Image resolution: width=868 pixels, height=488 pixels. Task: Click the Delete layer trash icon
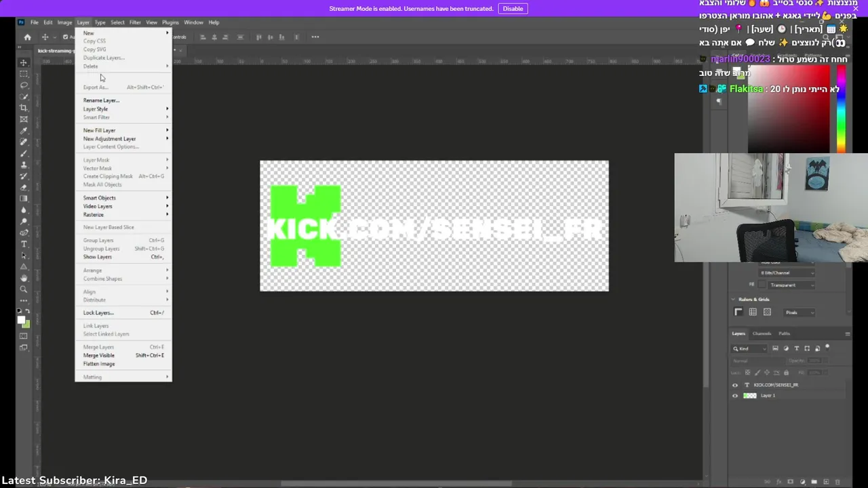coord(837,482)
